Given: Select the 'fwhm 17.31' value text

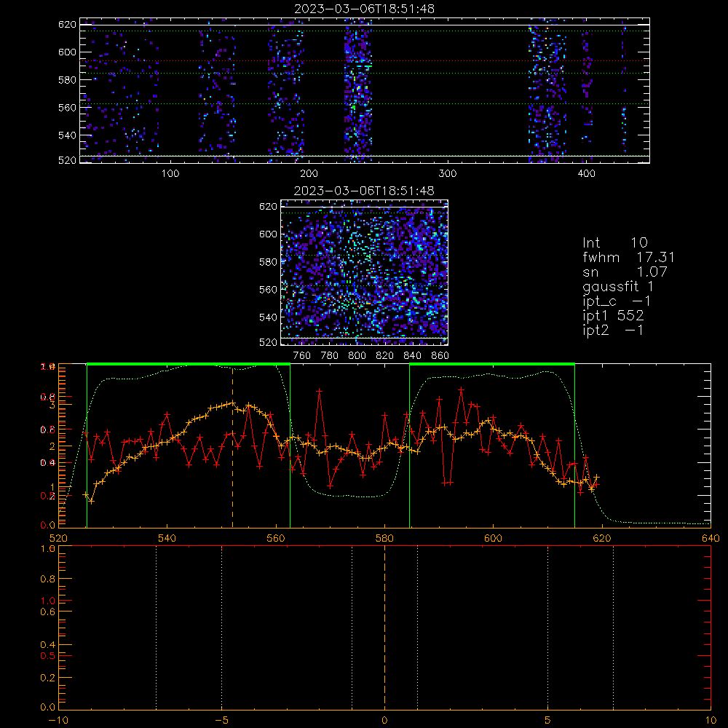Looking at the screenshot, I should [x=628, y=257].
